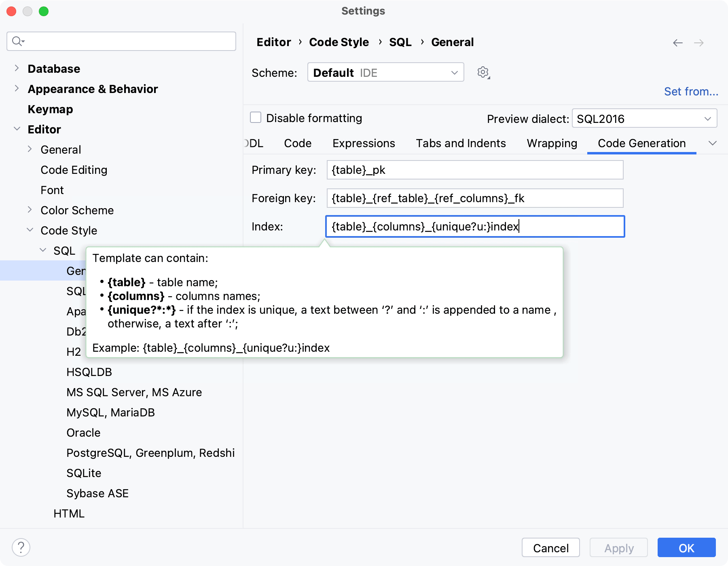Open the Scheme dropdown
This screenshot has width=728, height=566.
point(385,72)
